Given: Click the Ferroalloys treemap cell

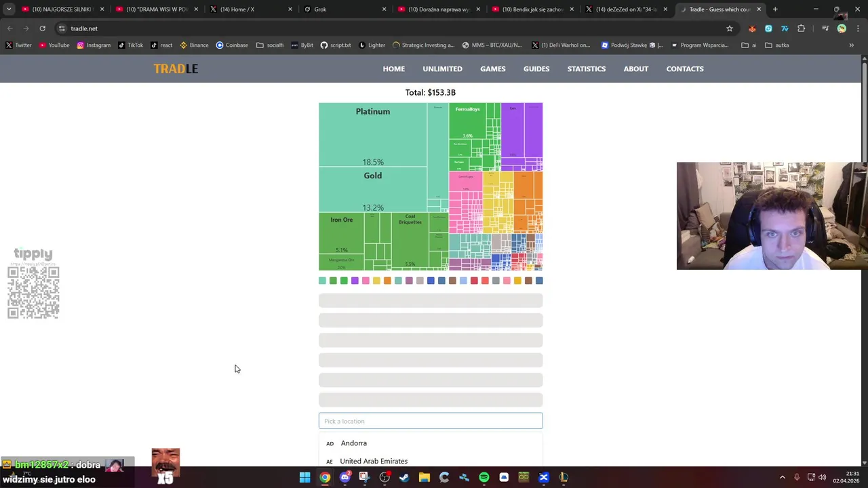Looking at the screenshot, I should [x=467, y=121].
